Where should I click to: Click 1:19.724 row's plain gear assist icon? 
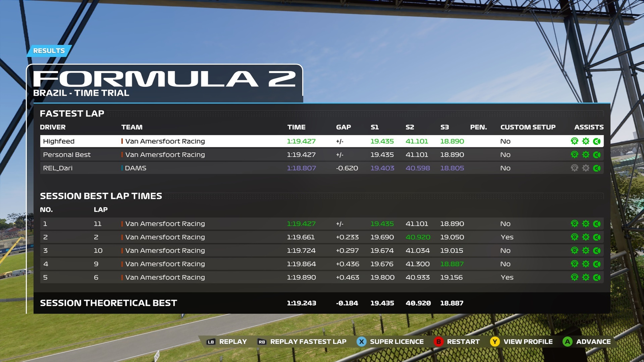click(x=586, y=250)
